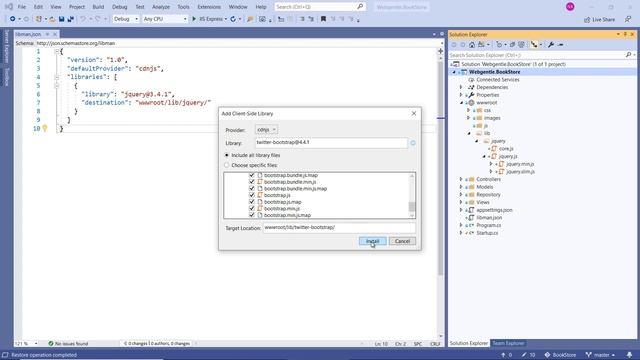The width and height of the screenshot is (640, 360).
Task: Click the Collapse All icon in Solution Explorer
Action: click(x=512, y=44)
